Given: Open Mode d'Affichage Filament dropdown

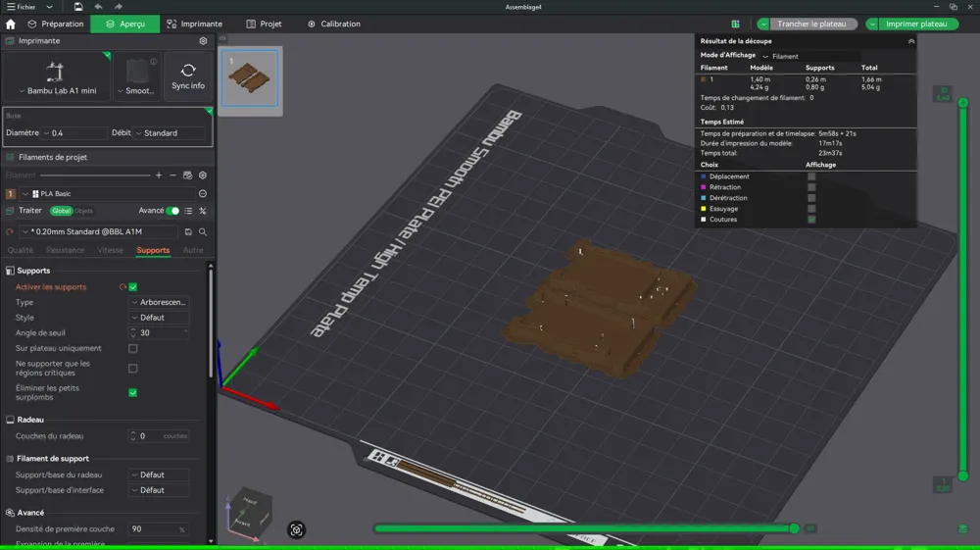Looking at the screenshot, I should [810, 56].
